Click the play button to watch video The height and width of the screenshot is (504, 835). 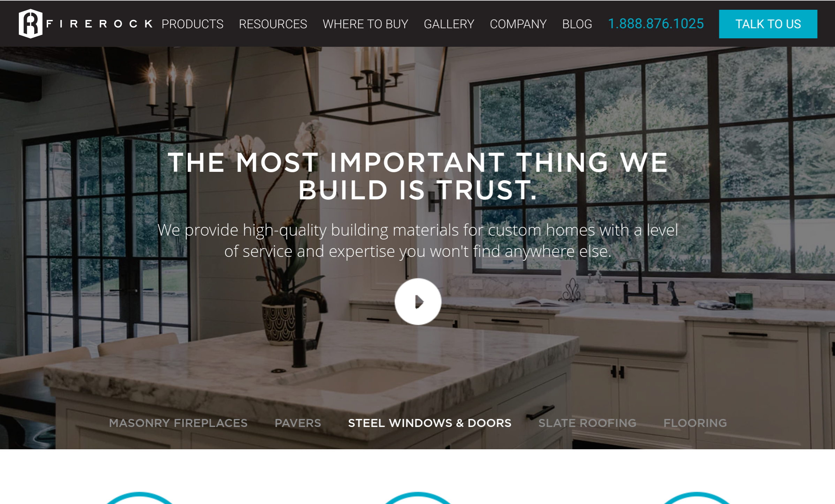418,301
